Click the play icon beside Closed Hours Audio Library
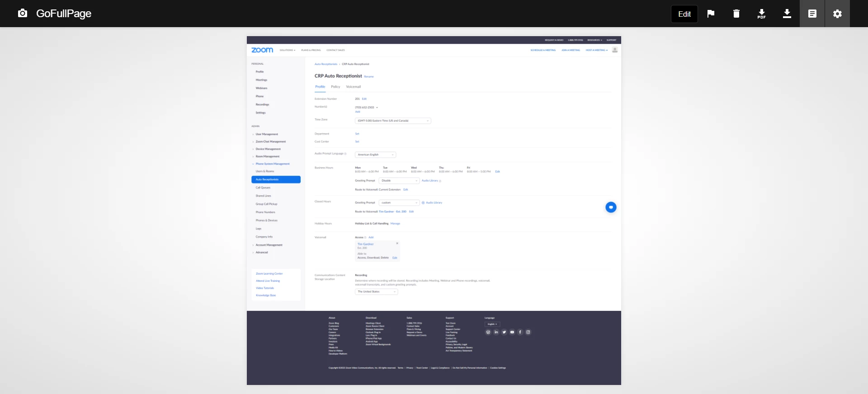This screenshot has width=868, height=394. click(x=423, y=203)
